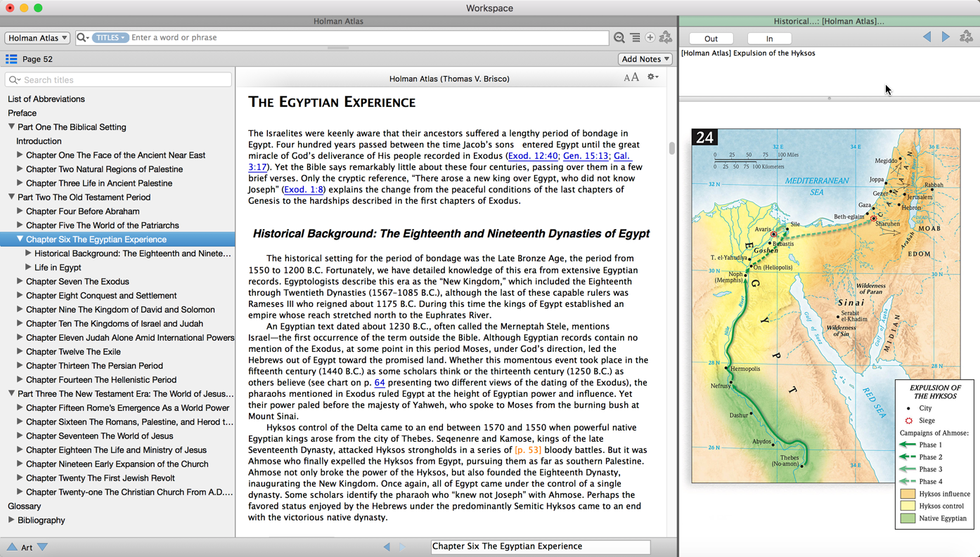Viewport: 980px width, 557px height.
Task: Select Chapter Twelve The Exile
Action: point(73,352)
